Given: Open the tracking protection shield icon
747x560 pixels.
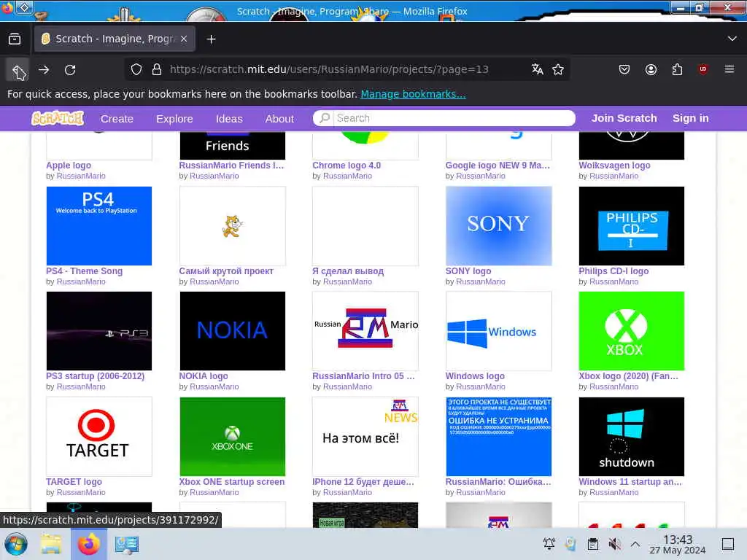Looking at the screenshot, I should coord(136,69).
